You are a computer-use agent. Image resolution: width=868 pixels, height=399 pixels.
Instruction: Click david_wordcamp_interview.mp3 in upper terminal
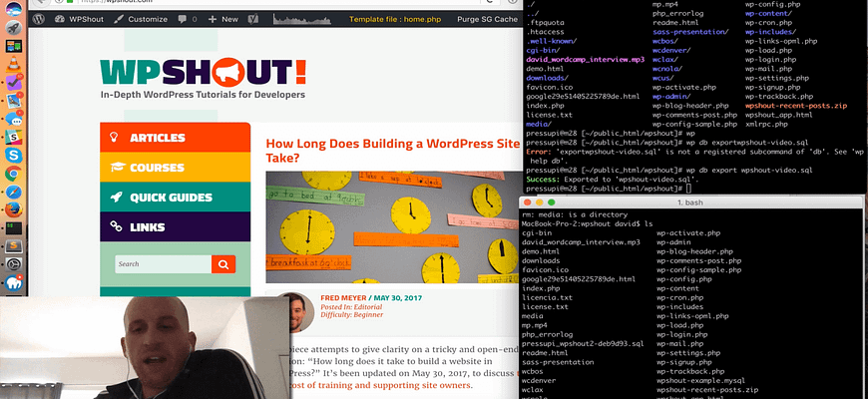coord(585,59)
